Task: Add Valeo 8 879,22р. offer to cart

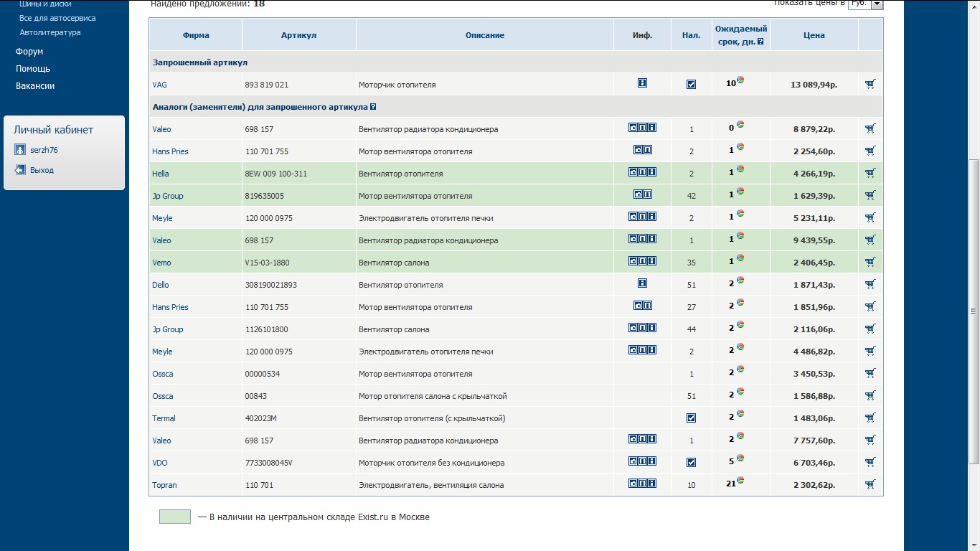Action: [870, 128]
